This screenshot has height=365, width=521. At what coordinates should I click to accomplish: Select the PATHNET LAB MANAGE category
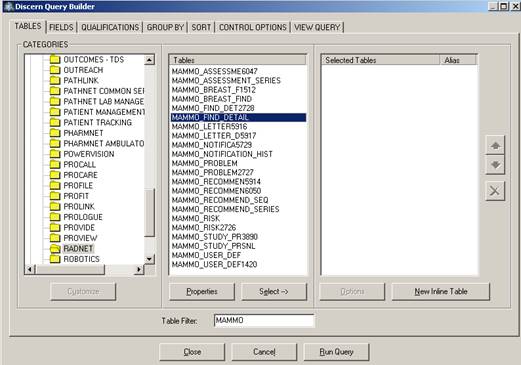point(104,101)
